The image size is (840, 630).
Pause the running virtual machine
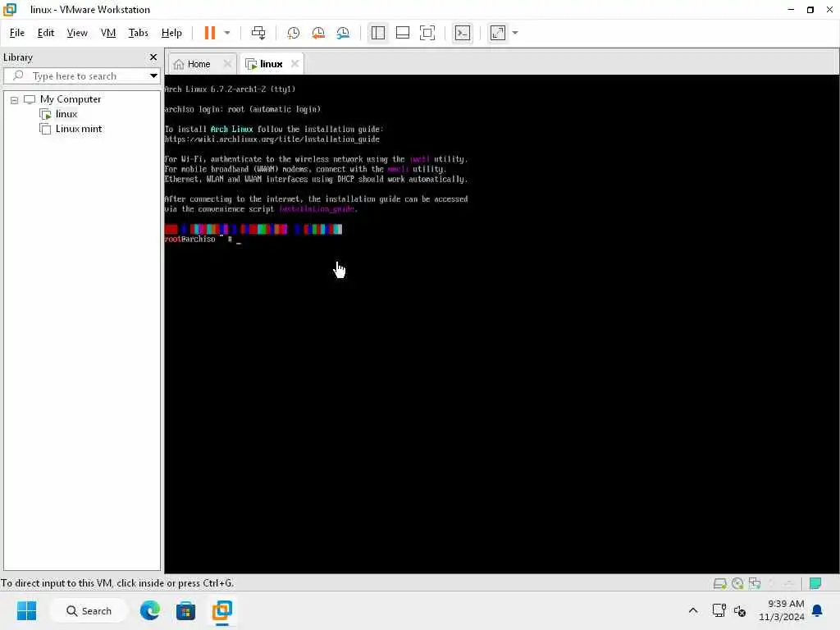coord(209,33)
